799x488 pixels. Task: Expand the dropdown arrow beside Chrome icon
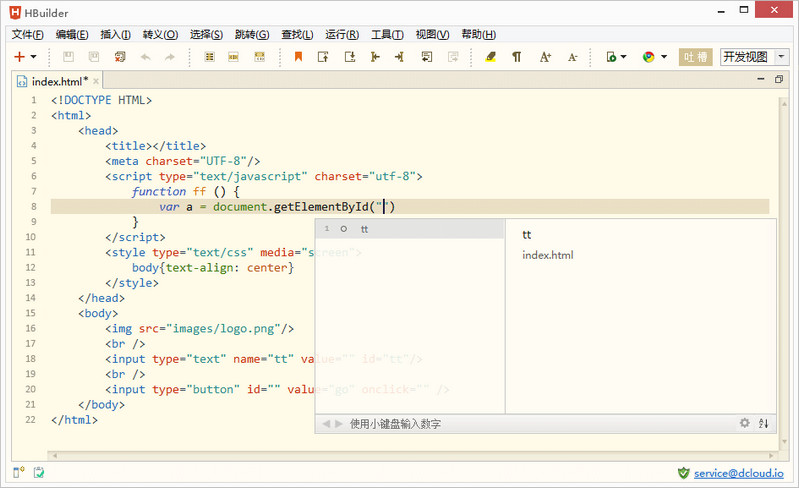pyautogui.click(x=664, y=58)
